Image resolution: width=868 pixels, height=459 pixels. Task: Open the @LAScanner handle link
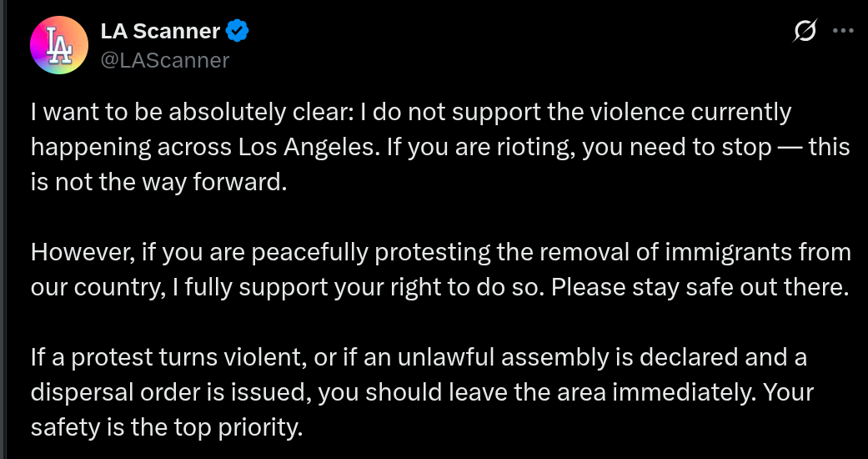coord(164,60)
